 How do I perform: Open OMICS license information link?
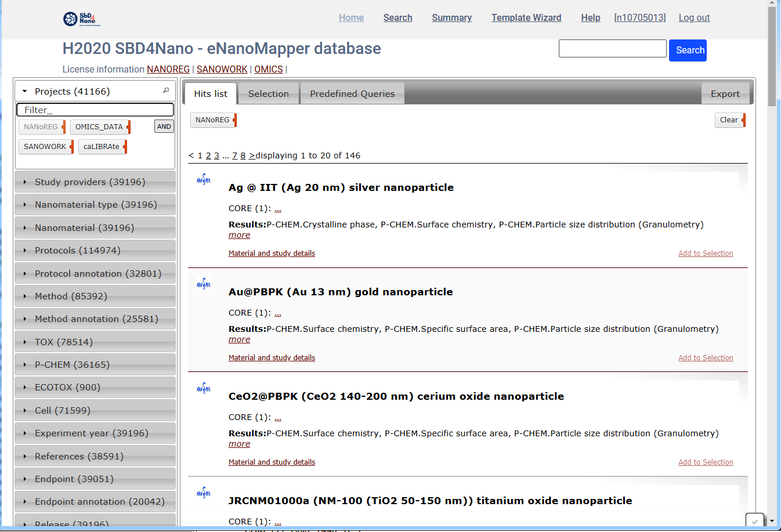(x=269, y=69)
